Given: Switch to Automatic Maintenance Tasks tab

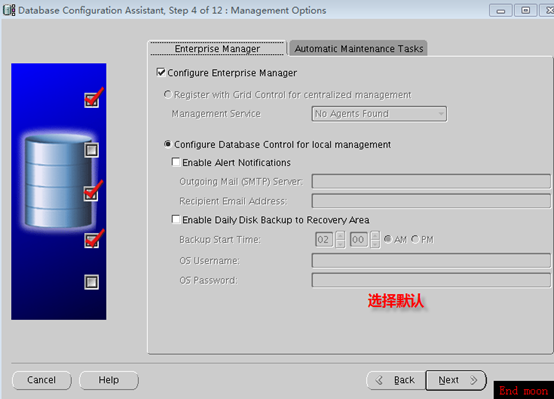Looking at the screenshot, I should [x=359, y=48].
